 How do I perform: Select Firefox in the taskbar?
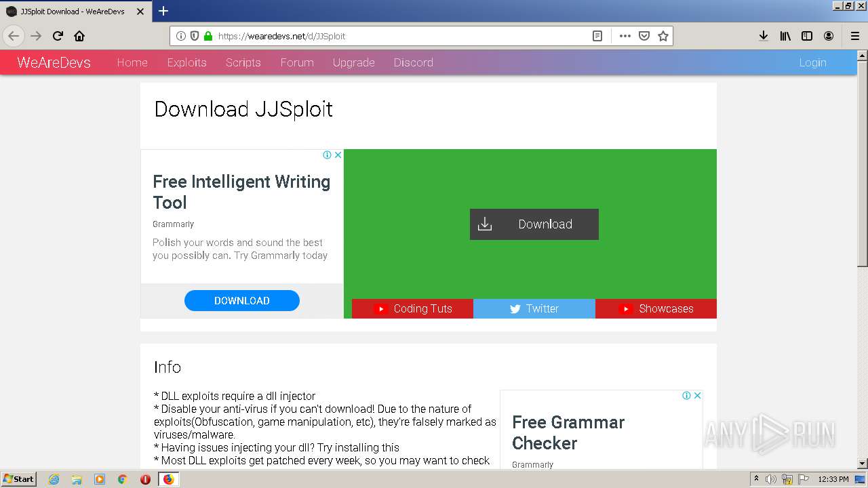point(168,479)
